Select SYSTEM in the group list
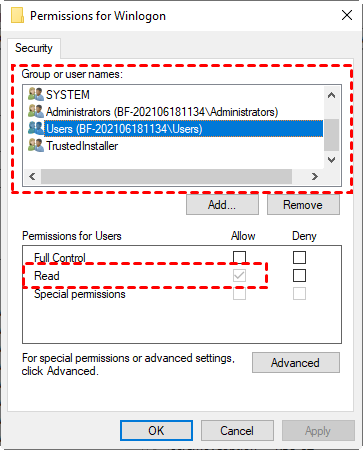The height and width of the screenshot is (450, 363). 68,95
